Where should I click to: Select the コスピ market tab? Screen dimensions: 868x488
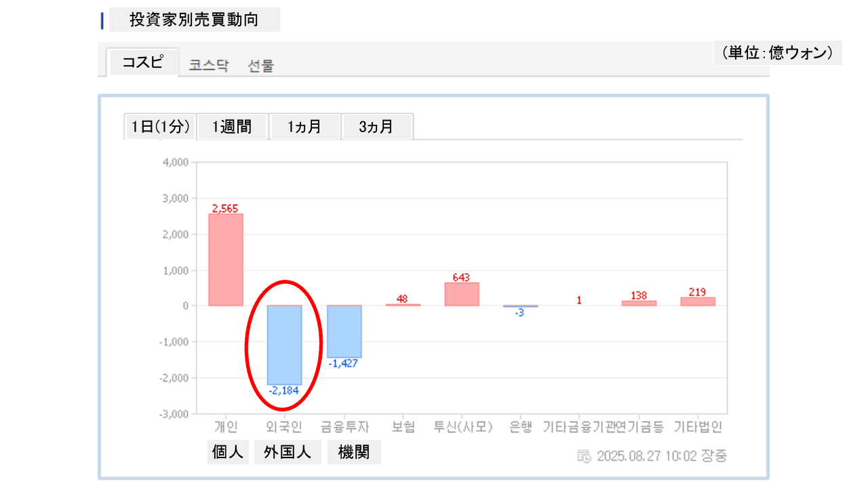pyautogui.click(x=142, y=62)
